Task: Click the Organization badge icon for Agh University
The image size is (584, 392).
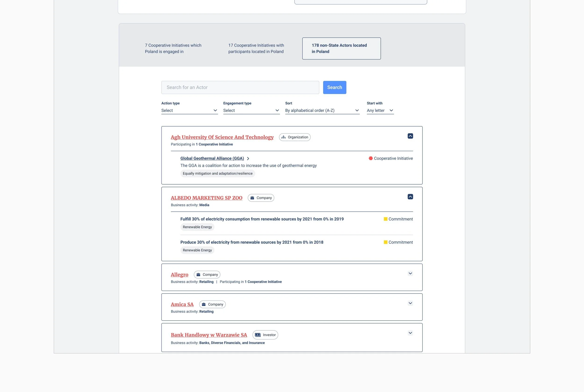Action: pos(283,137)
